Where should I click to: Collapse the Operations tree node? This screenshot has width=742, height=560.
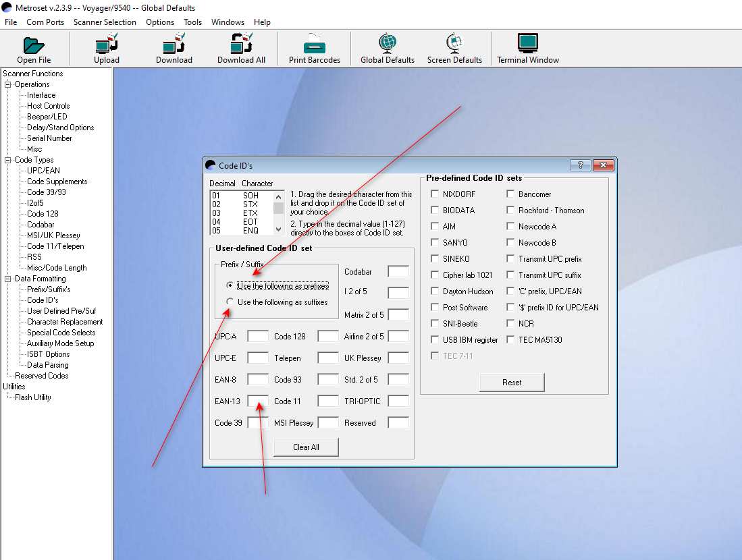point(7,84)
